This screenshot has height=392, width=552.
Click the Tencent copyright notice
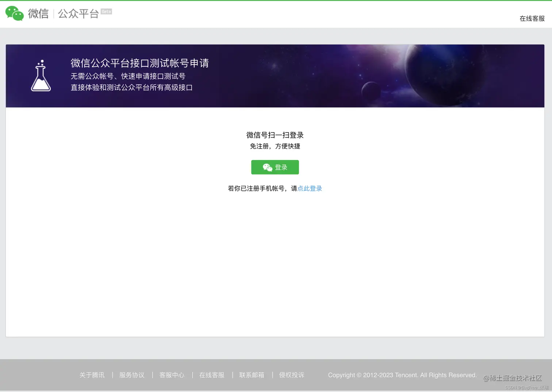(x=402, y=375)
